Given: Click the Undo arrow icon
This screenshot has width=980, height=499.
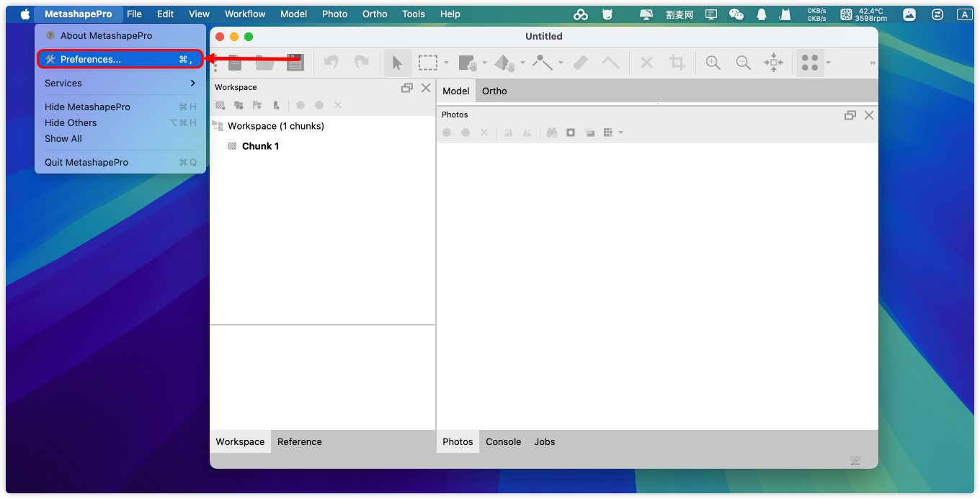Looking at the screenshot, I should [x=331, y=63].
